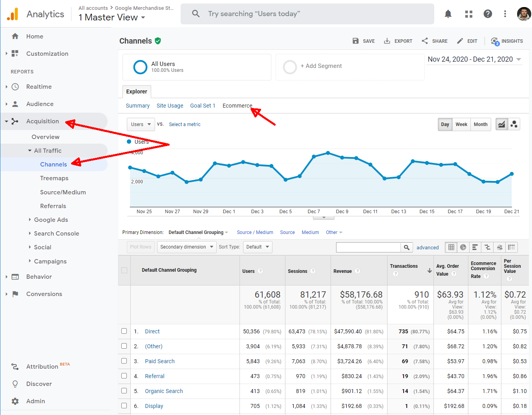Open the Site Usage tab

click(170, 106)
